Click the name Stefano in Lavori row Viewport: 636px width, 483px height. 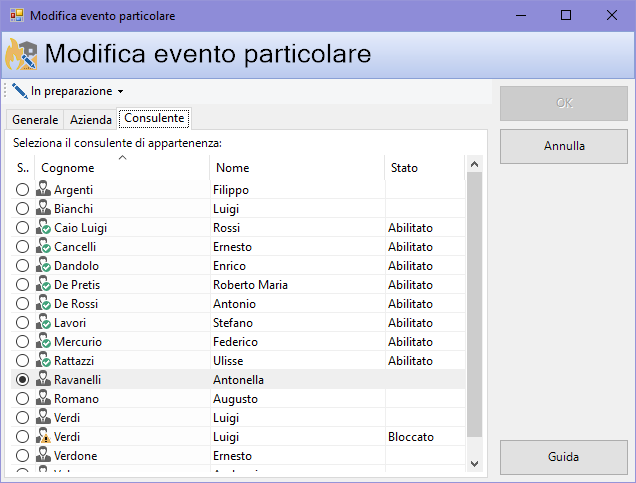click(x=233, y=323)
